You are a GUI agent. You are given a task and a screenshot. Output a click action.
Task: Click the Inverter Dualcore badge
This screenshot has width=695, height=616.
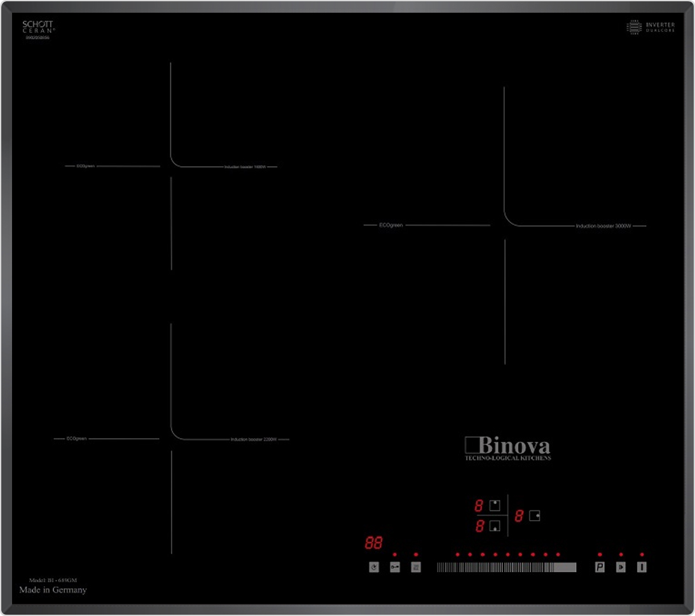tap(652, 27)
